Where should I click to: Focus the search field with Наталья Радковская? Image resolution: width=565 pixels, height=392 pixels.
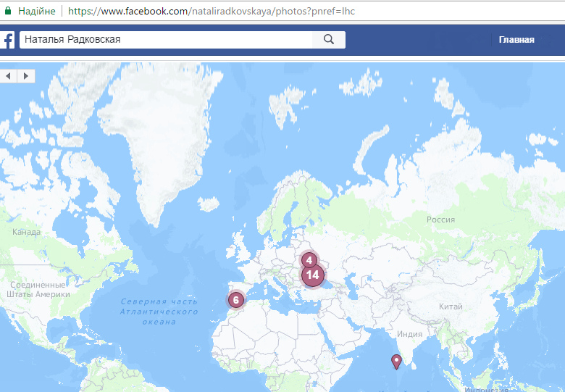click(167, 40)
